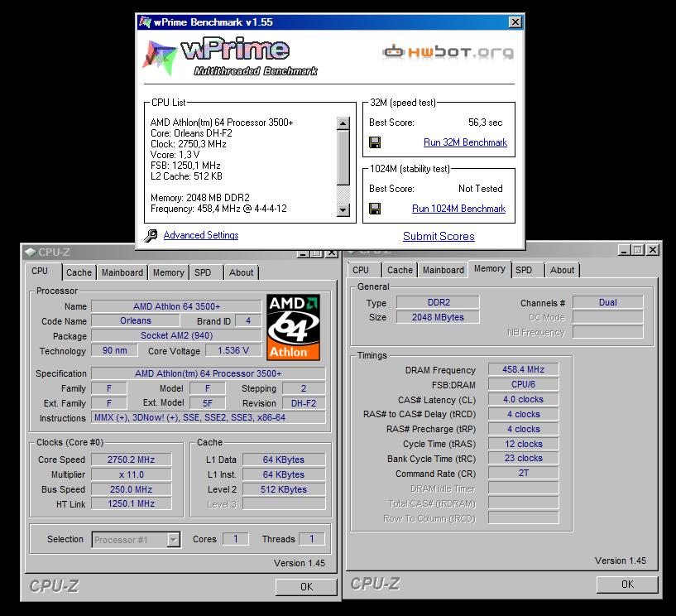Image resolution: width=676 pixels, height=616 pixels.
Task: Click save icon beside Run 32M Benchmark
Action: tap(375, 142)
